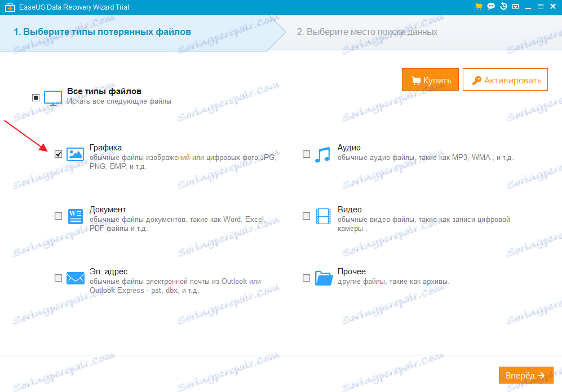Go to step 2 Выберите место поиска данных
The image size is (562, 392).
pyautogui.click(x=367, y=32)
